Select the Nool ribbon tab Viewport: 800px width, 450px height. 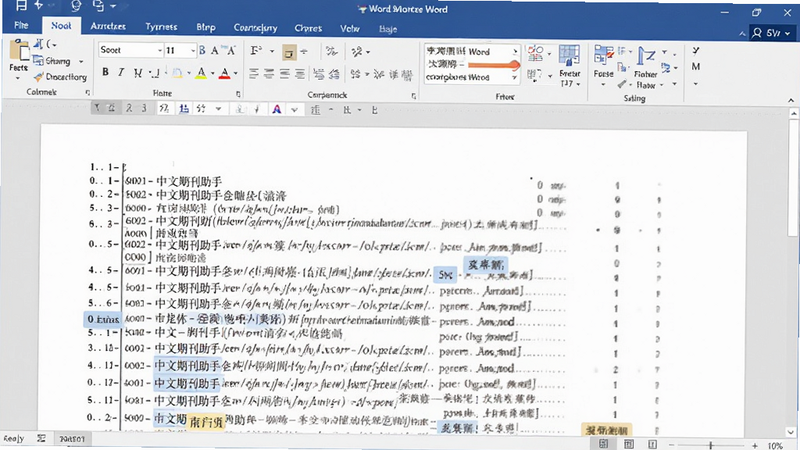[x=61, y=26]
